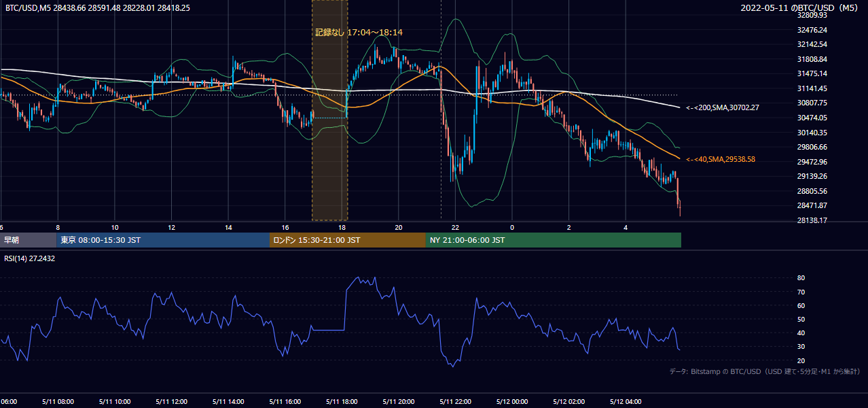Click the 40 SMA label 29538.58
Screen dimensions: 868x408
[x=720, y=159]
